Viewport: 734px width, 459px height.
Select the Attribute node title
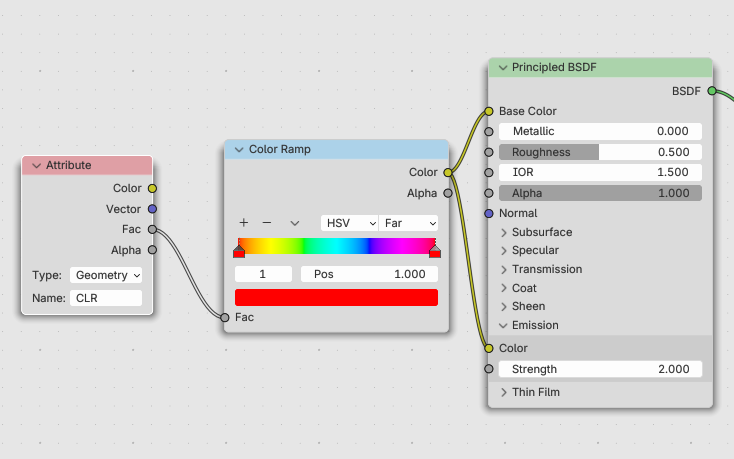[68, 165]
